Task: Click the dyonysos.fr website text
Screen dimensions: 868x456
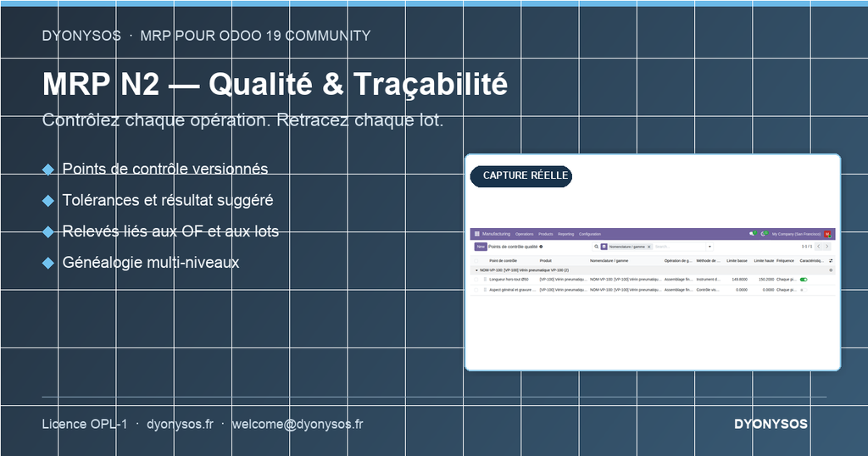Action: pyautogui.click(x=180, y=424)
